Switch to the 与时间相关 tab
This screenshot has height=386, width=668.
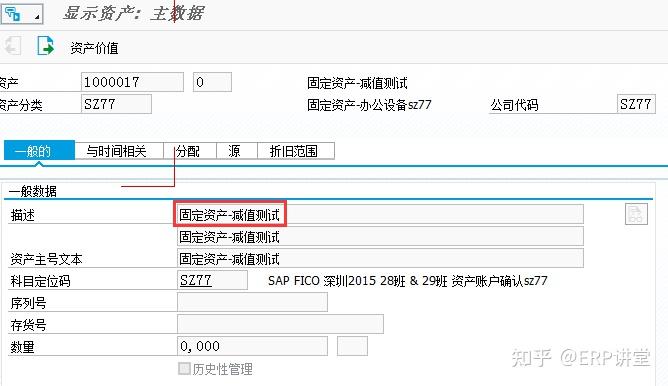pos(116,151)
